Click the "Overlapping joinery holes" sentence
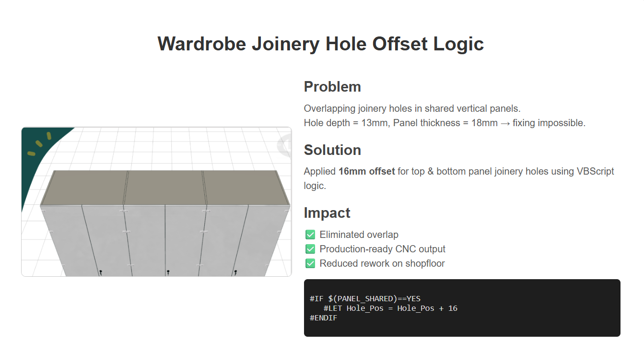 [412, 108]
